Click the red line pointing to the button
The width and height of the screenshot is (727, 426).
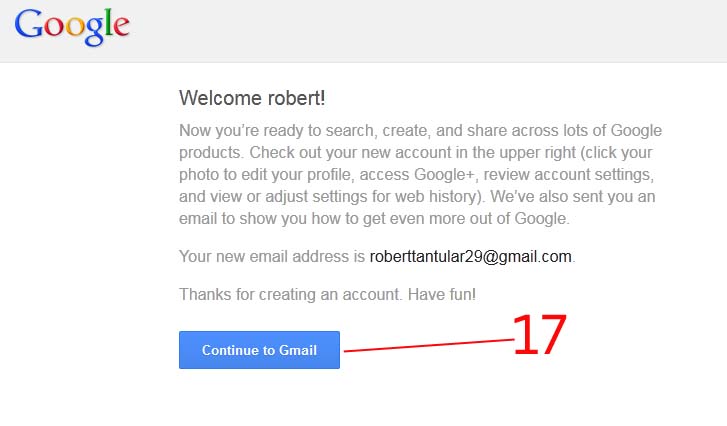[429, 345]
